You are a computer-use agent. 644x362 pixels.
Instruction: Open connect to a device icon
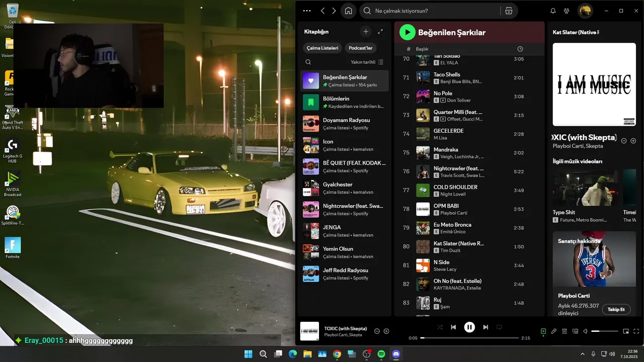pyautogui.click(x=575, y=331)
